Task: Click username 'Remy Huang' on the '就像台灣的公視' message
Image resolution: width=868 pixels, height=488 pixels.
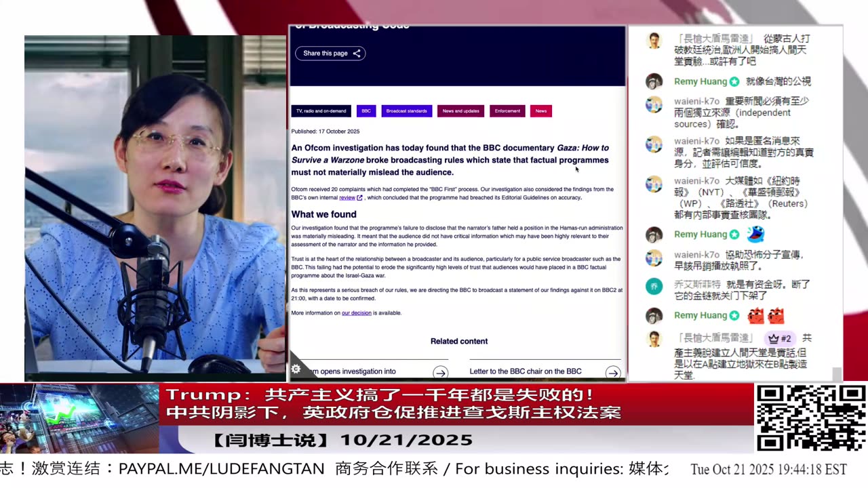Action: point(701,81)
